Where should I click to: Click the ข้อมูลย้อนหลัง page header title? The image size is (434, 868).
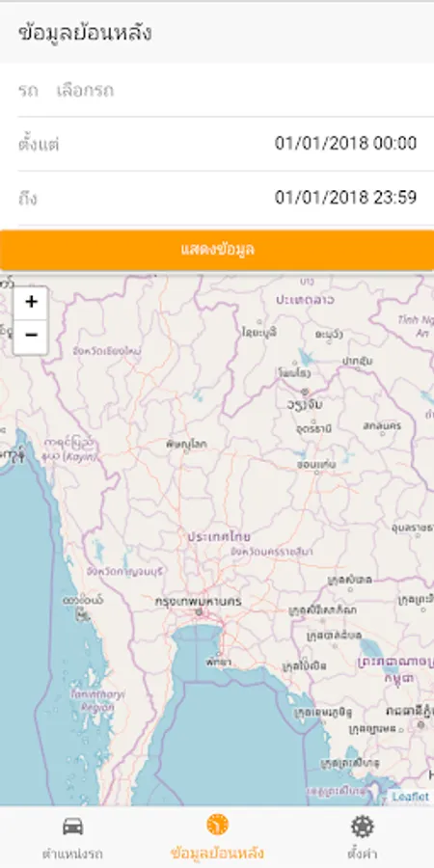85,33
